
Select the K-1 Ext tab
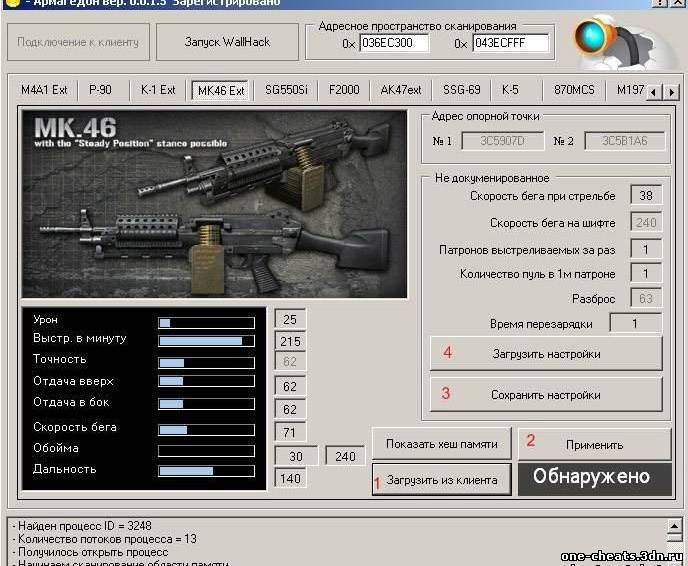158,90
